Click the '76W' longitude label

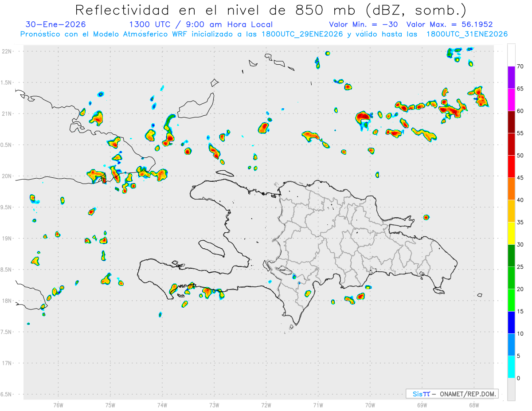pyautogui.click(x=58, y=405)
